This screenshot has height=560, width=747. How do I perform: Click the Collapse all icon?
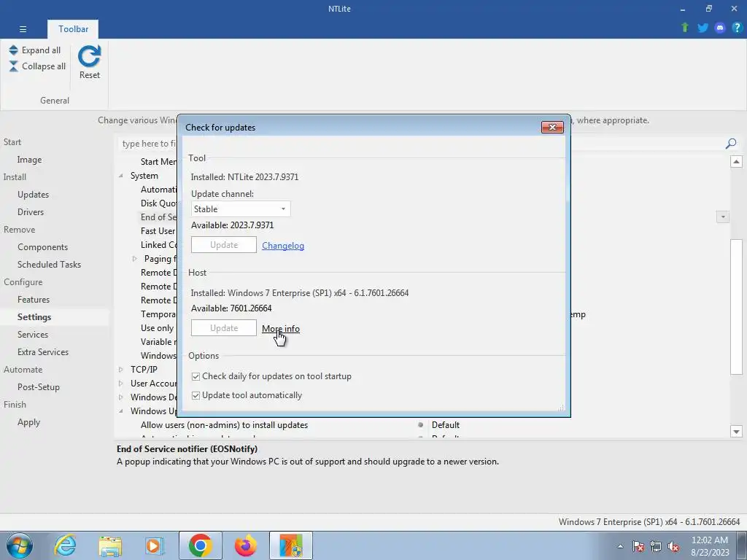point(13,66)
